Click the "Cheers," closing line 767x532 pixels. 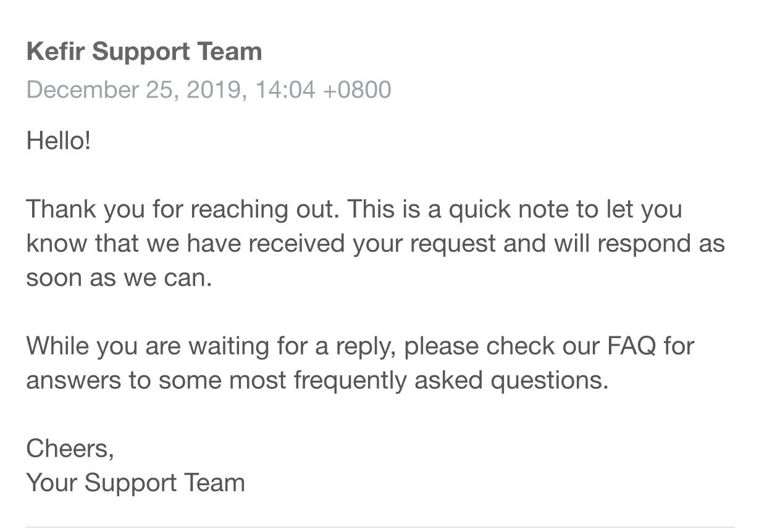coord(70,449)
